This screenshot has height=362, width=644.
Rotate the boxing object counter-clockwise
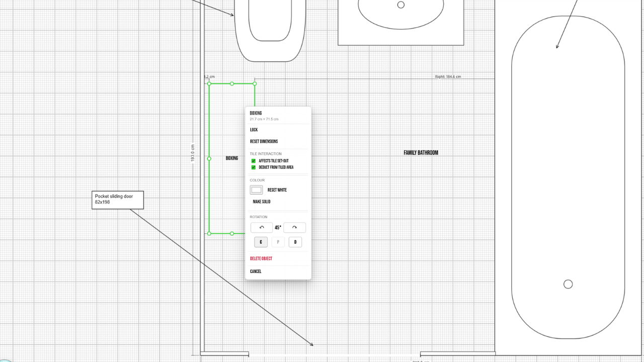click(262, 228)
